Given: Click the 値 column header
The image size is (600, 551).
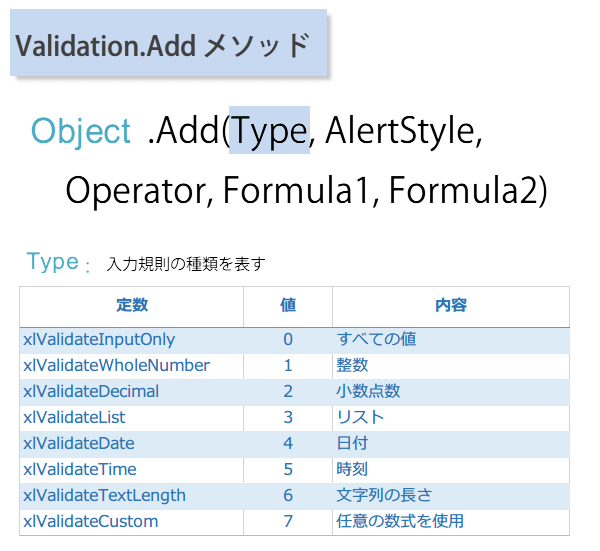Looking at the screenshot, I should (287, 305).
